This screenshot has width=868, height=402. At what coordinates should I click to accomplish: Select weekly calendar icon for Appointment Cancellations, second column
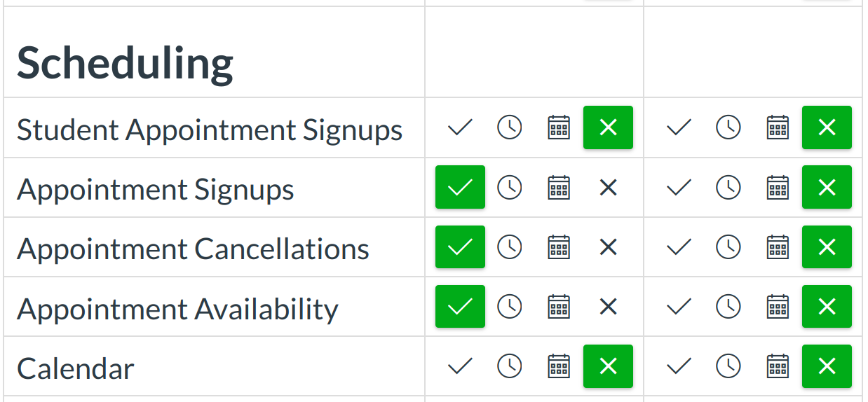[778, 247]
